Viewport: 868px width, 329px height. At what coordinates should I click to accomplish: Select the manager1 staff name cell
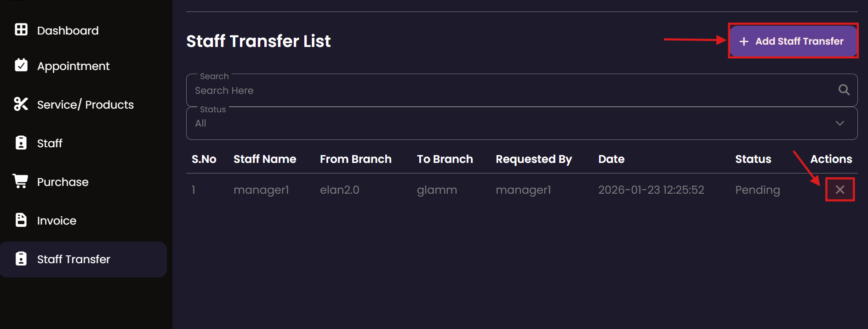(261, 190)
